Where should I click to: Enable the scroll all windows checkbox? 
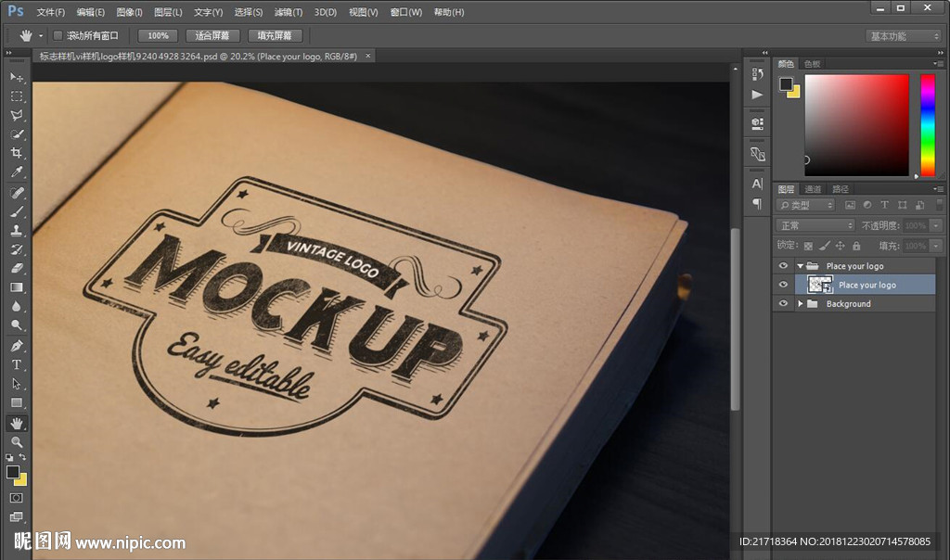pyautogui.click(x=58, y=35)
